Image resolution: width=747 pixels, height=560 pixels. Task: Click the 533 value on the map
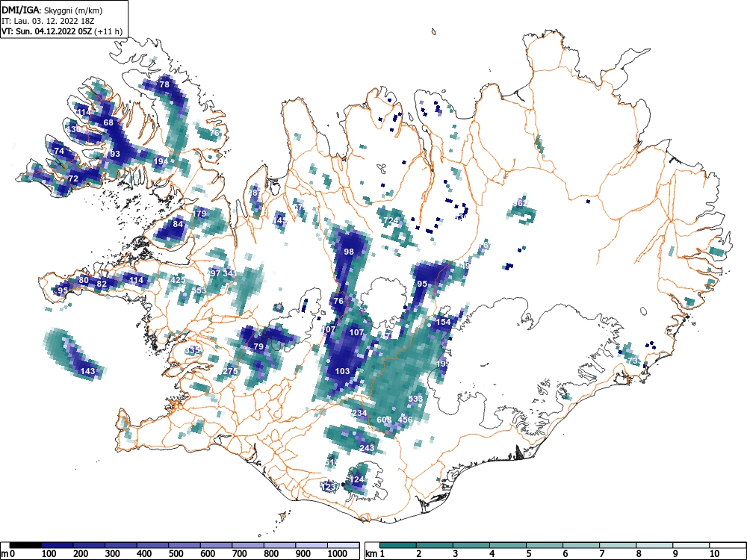click(x=415, y=399)
